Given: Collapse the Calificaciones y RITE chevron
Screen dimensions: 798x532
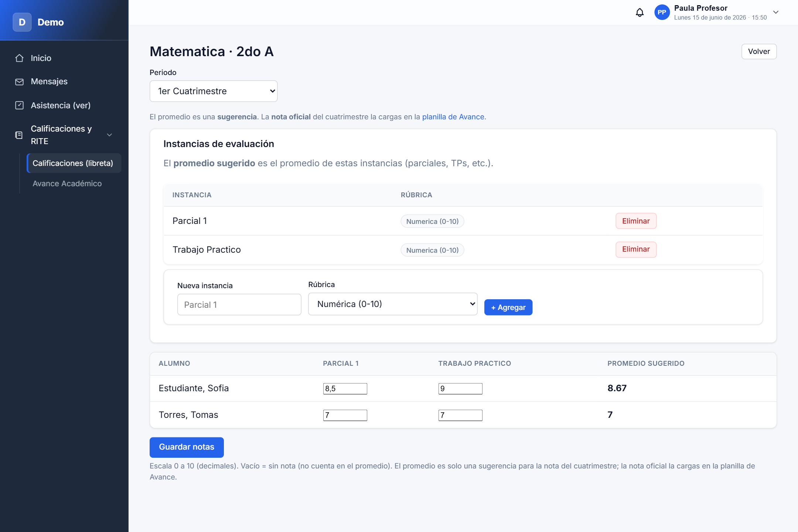Looking at the screenshot, I should pos(109,135).
